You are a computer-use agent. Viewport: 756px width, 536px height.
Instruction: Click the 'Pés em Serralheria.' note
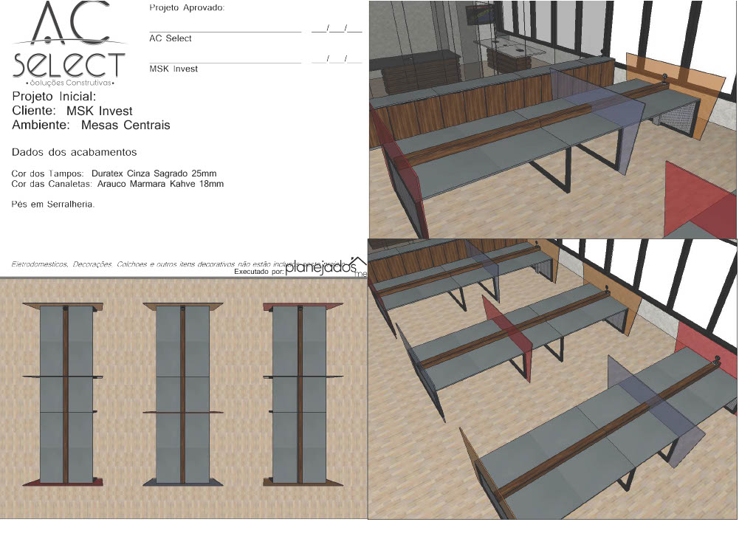click(53, 204)
